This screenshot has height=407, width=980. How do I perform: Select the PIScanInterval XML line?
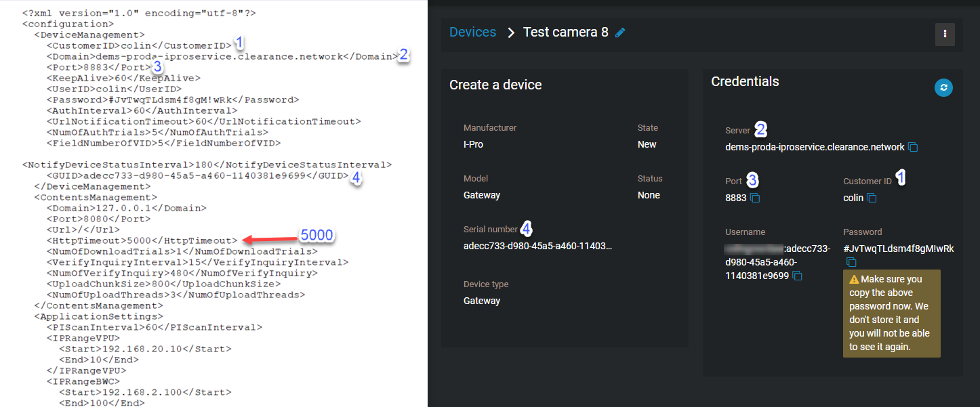pos(155,327)
